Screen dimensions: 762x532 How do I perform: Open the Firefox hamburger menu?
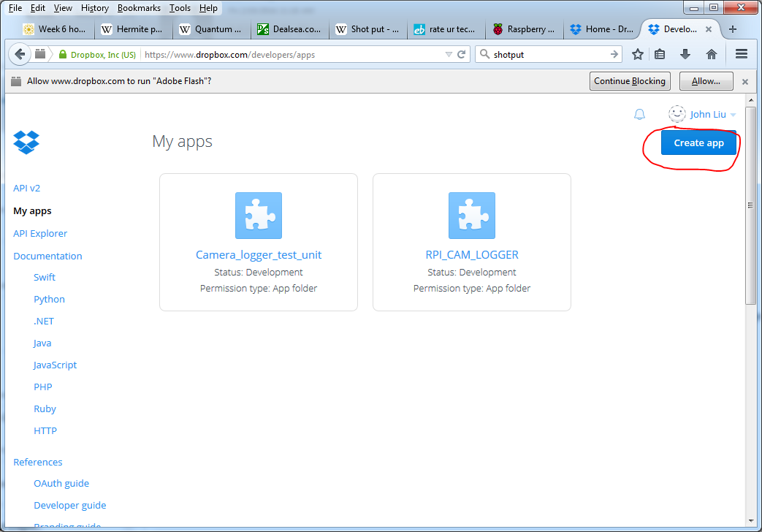click(742, 54)
